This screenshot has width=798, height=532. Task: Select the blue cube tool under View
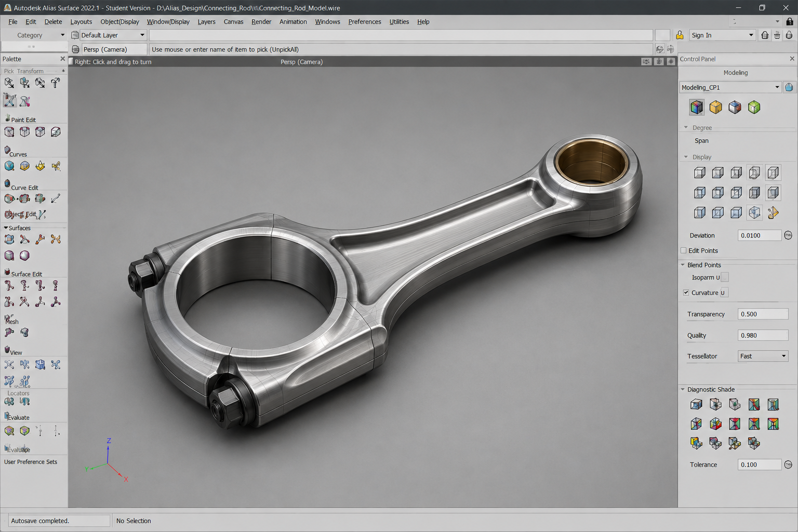coord(40,365)
